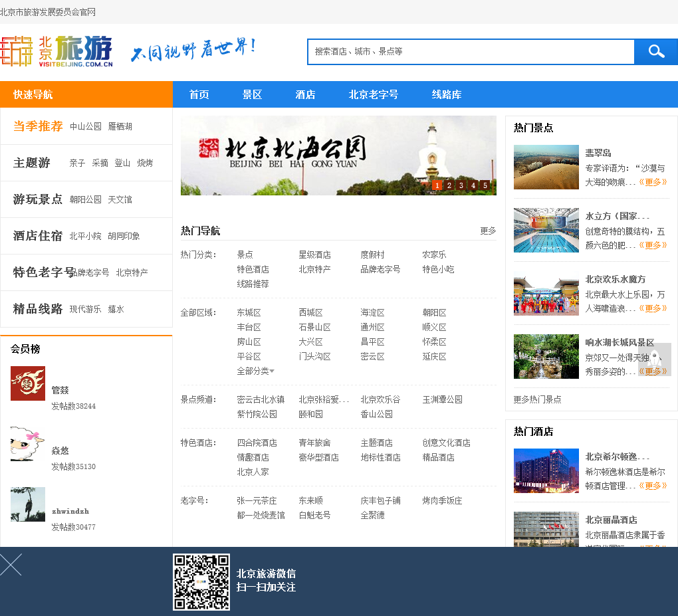678x616 pixels.
Task: Click the Visit Beijing logo
Action: click(57, 51)
